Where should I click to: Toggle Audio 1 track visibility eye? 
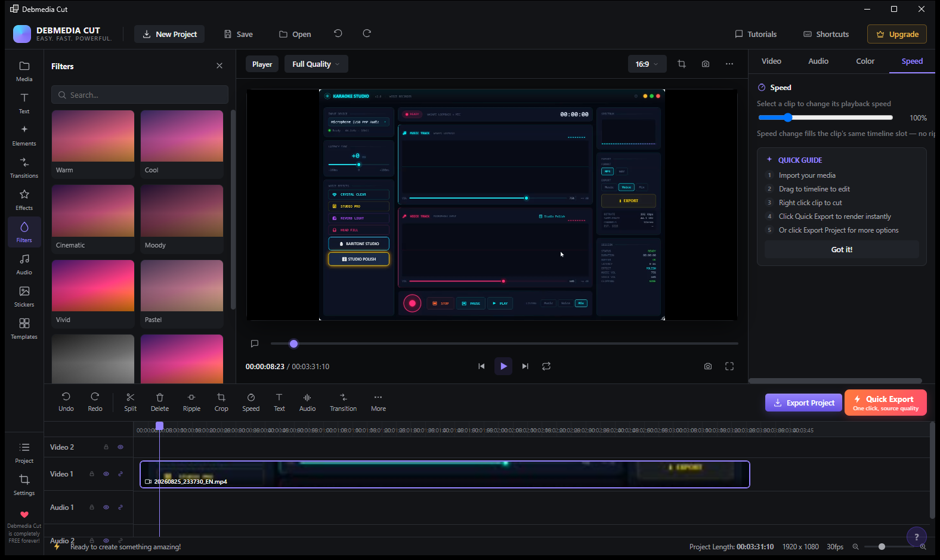click(106, 508)
